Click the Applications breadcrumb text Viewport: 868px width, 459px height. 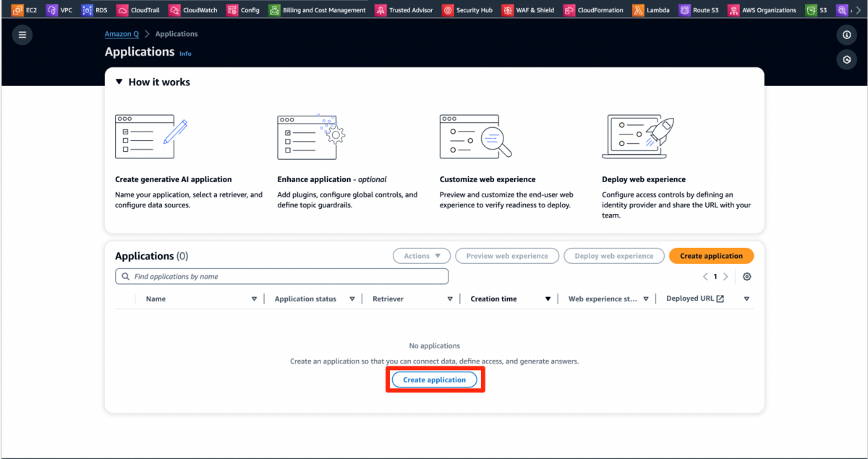coord(176,34)
